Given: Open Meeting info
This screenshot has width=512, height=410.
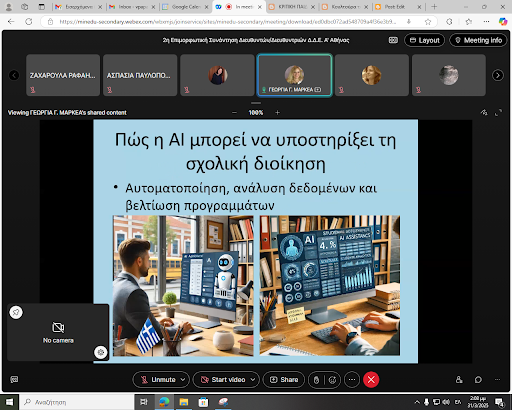Looking at the screenshot, I should pyautogui.click(x=478, y=40).
